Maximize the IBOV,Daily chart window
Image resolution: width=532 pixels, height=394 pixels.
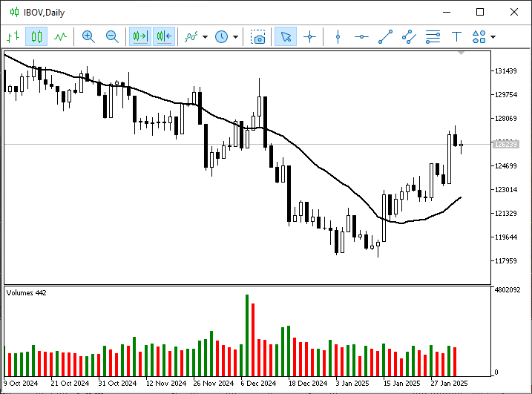[480, 12]
